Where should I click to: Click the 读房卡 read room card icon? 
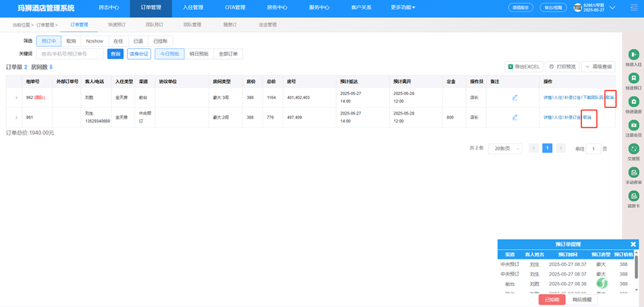[x=634, y=195]
